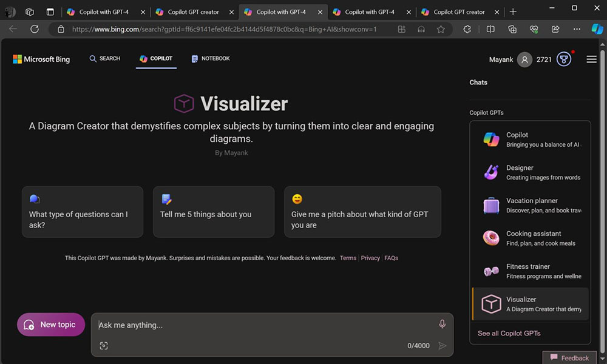Screen dimensions: 607x364
Task: Click the Mayank account name
Action: coord(501,59)
